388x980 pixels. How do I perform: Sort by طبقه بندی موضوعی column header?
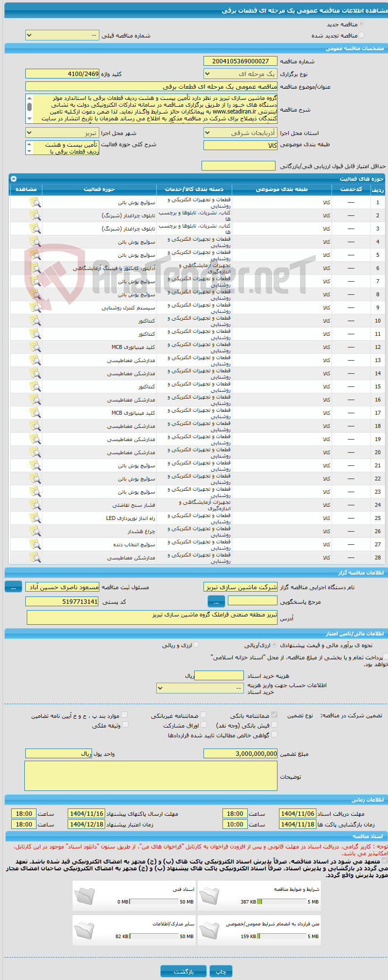[281, 189]
